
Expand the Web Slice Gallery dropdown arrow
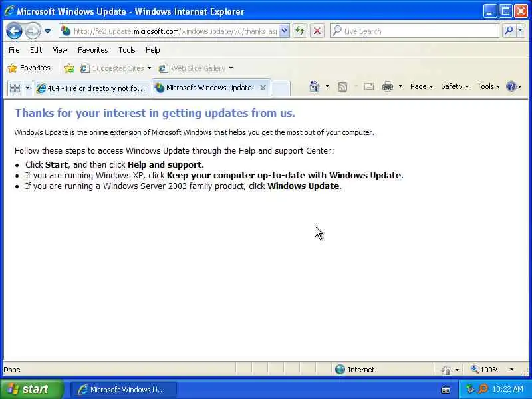click(x=231, y=68)
